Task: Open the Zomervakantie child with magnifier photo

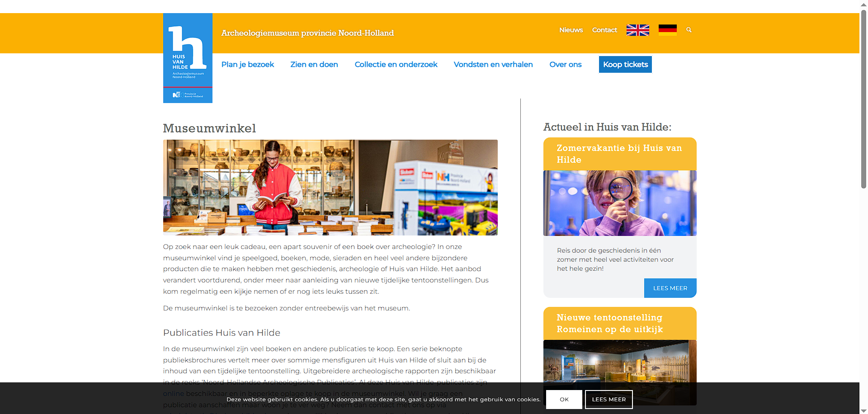Action: (620, 203)
